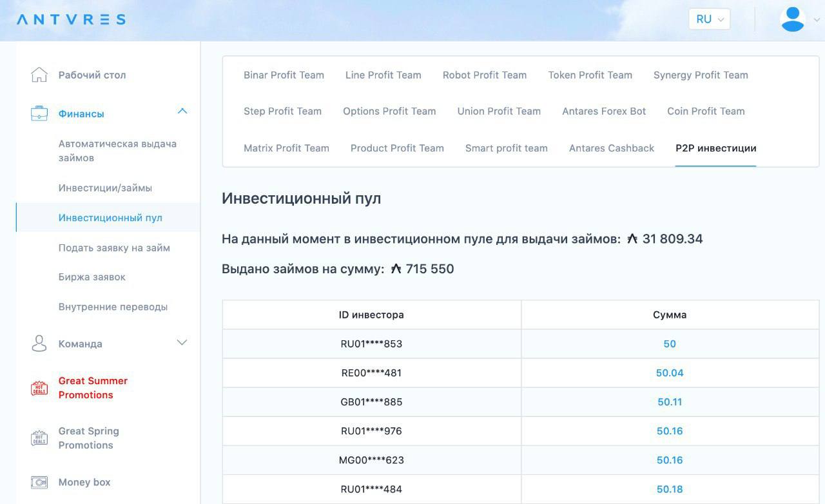825x504 pixels.
Task: Click the home icon beside Рабочий стол
Action: pyautogui.click(x=39, y=75)
